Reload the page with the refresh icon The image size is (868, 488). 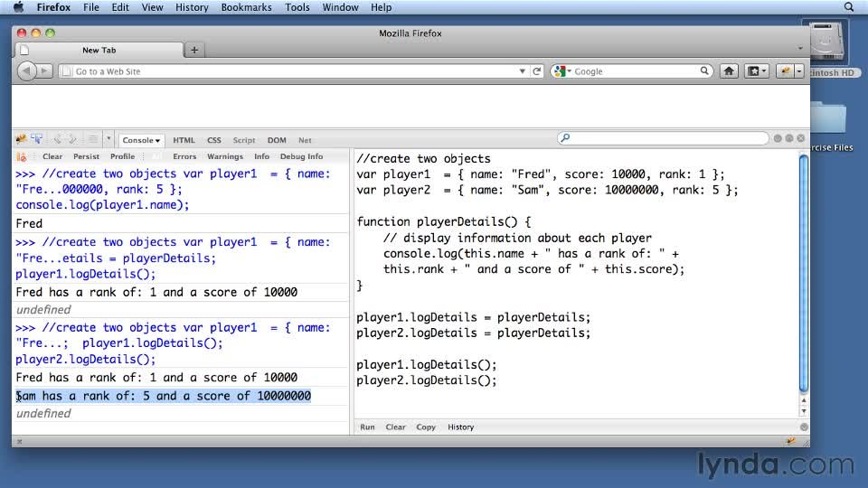point(536,70)
